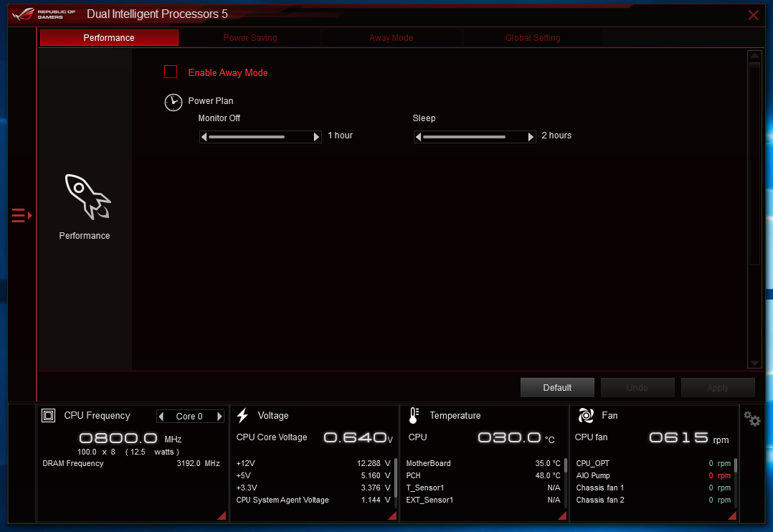Image resolution: width=773 pixels, height=532 pixels.
Task: Click the Monitor Off 1 hour value
Action: pos(340,136)
